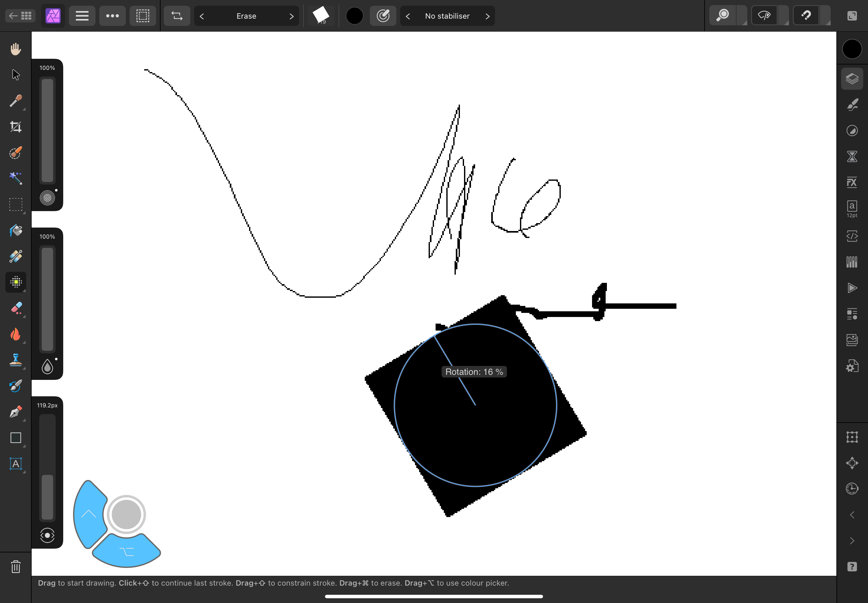Toggle the force pressure controller icon
This screenshot has height=603, width=868.
383,16
